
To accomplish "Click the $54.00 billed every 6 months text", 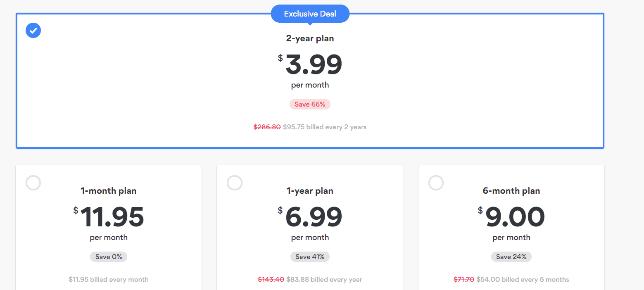I will click(x=523, y=279).
